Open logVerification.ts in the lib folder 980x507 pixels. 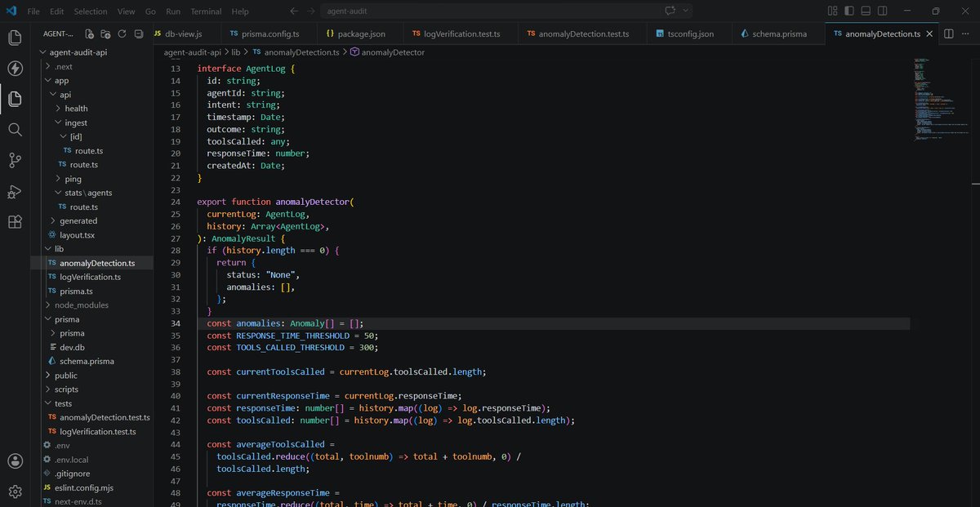90,277
